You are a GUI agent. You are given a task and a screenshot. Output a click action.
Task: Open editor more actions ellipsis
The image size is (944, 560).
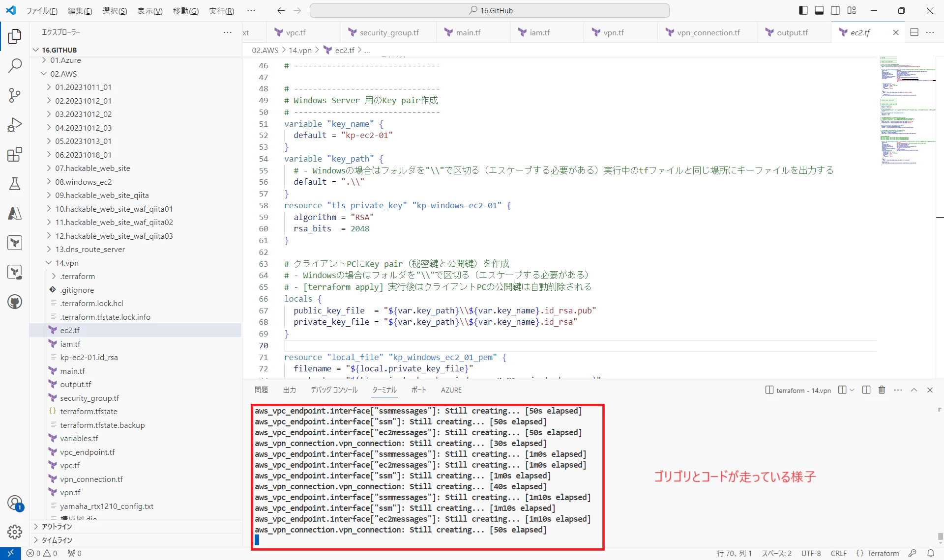930,32
